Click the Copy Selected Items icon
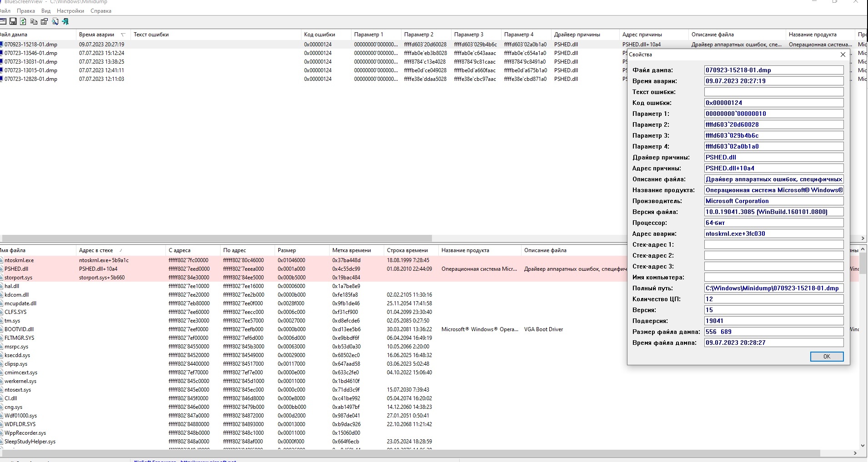This screenshot has height=462, width=868. (34, 21)
